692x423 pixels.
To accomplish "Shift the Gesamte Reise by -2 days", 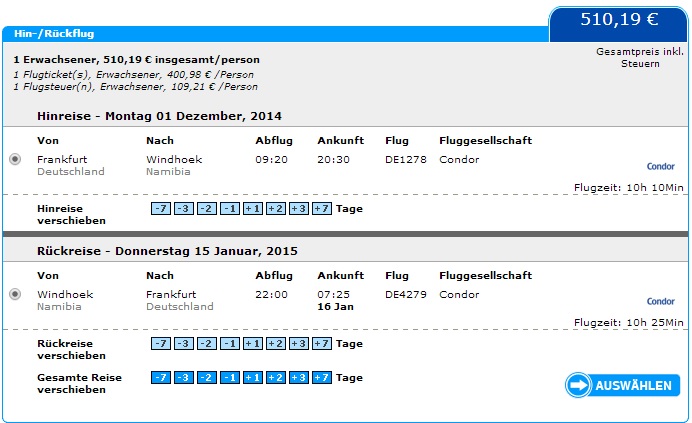I will pyautogui.click(x=207, y=378).
